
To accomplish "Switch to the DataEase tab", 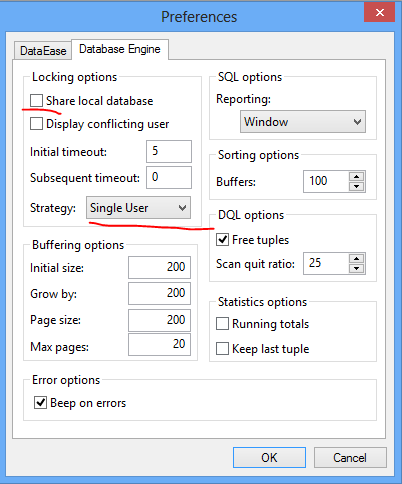I will (43, 51).
